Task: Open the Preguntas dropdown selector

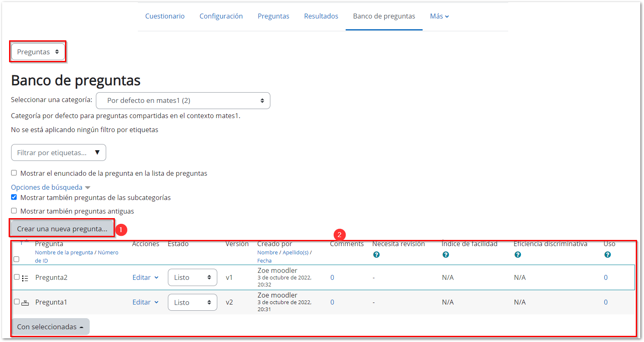Action: click(x=38, y=52)
